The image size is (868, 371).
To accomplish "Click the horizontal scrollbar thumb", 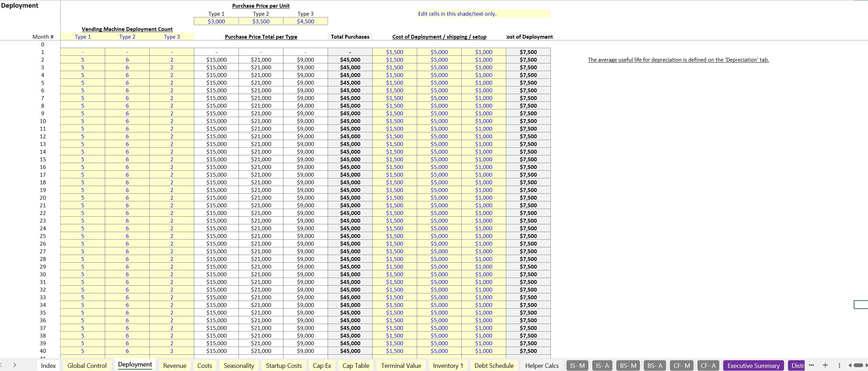I will pos(859,365).
